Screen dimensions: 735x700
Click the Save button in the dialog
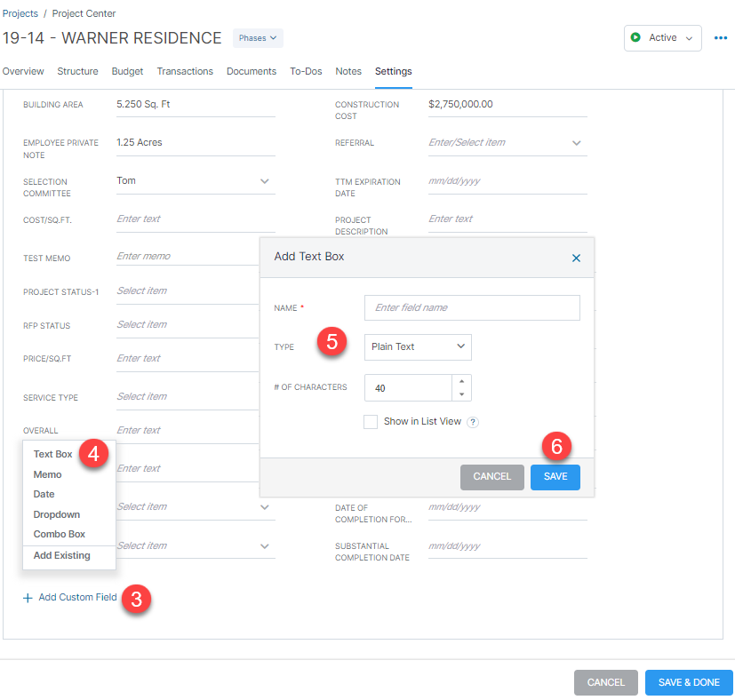pyautogui.click(x=555, y=477)
